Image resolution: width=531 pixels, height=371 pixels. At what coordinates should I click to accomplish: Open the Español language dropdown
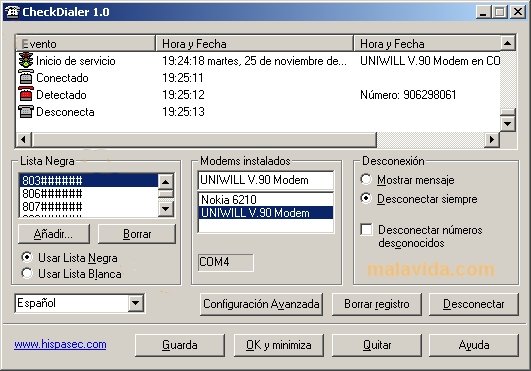coord(136,303)
